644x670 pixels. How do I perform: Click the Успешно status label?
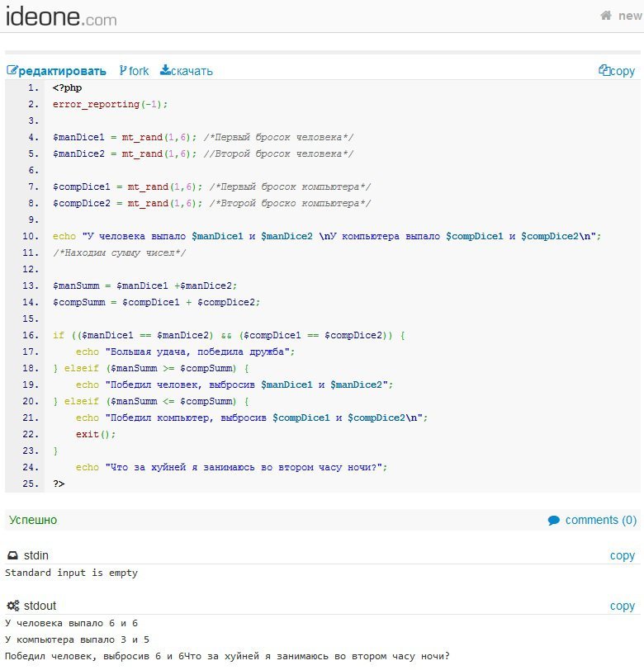click(x=33, y=521)
